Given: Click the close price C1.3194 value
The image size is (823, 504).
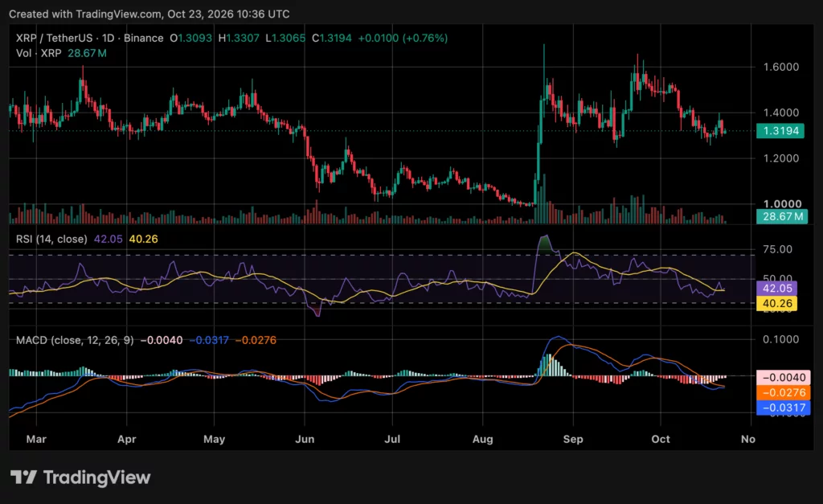Looking at the screenshot, I should pyautogui.click(x=332, y=39).
